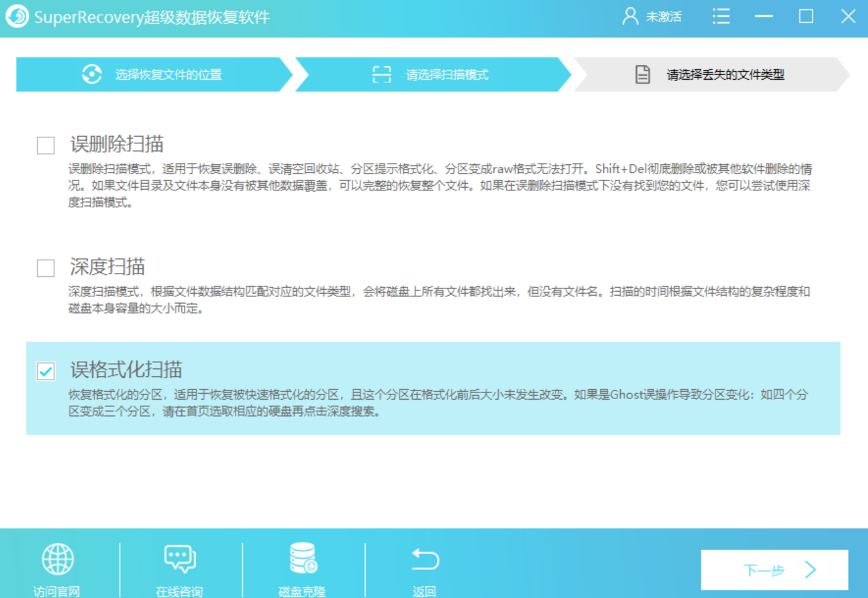Click the 返回 back arrow icon
The height and width of the screenshot is (598, 868).
tap(425, 559)
